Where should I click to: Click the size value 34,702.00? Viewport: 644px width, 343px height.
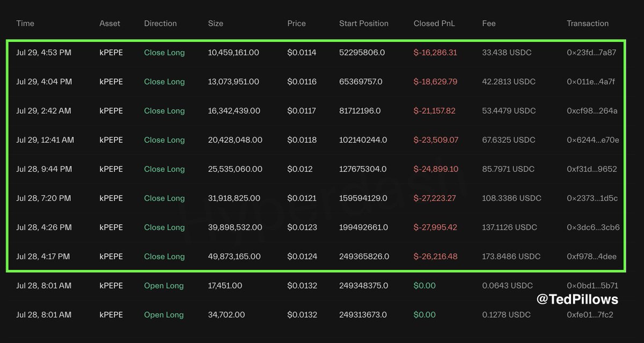tap(226, 315)
